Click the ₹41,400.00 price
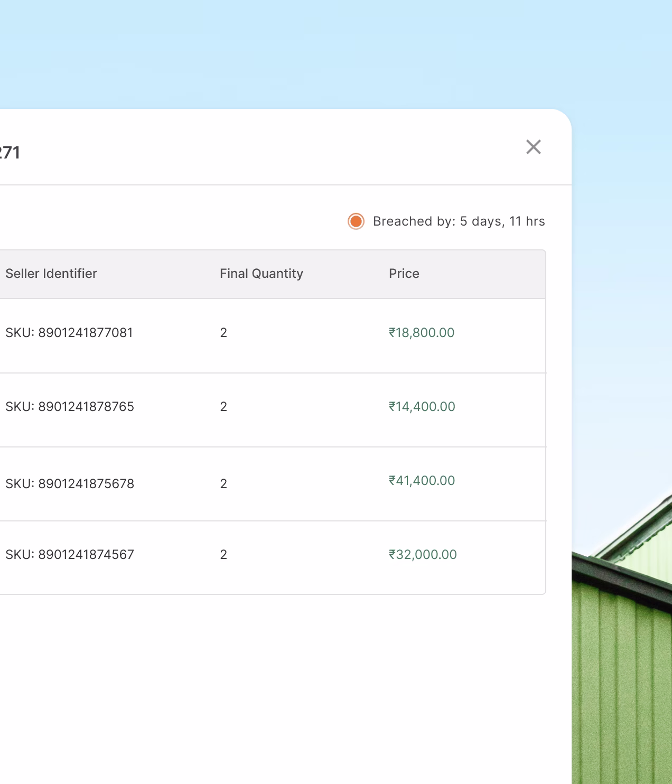 pyautogui.click(x=422, y=481)
